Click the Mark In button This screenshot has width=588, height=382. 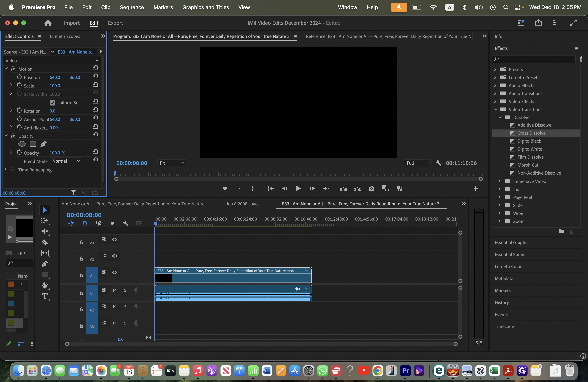[x=240, y=189]
